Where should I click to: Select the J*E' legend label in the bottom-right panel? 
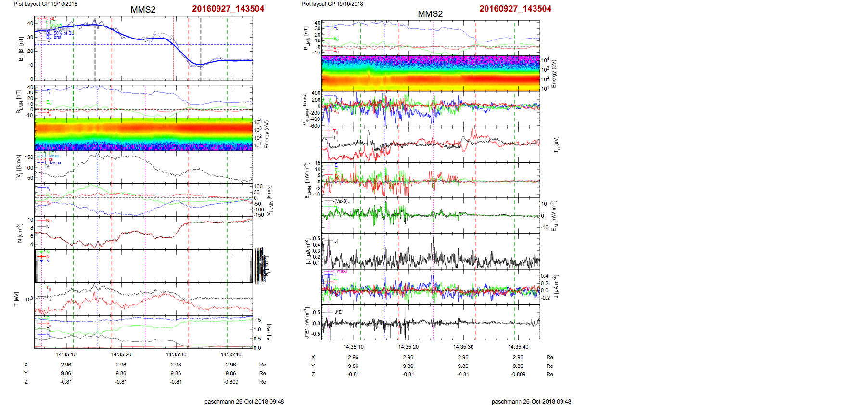(338, 312)
